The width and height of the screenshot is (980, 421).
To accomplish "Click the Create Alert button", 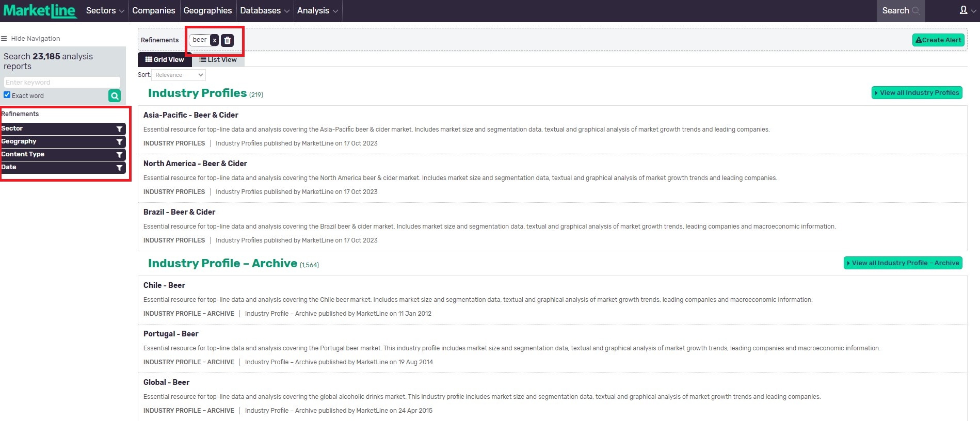I will [x=938, y=40].
